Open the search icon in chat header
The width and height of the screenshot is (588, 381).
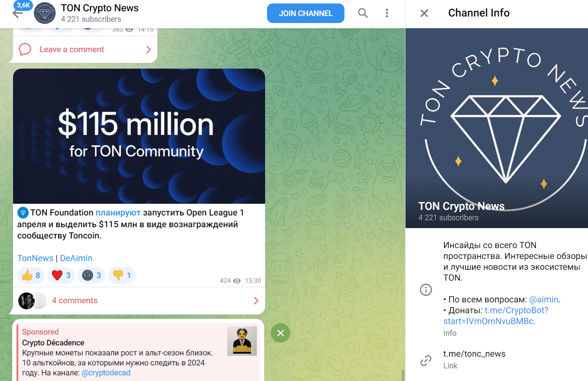[363, 13]
